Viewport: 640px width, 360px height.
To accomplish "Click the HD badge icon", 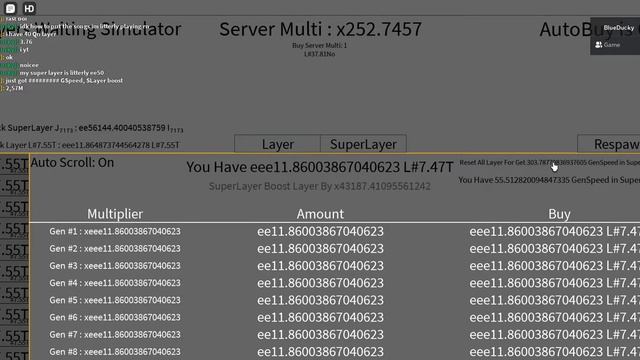I will point(29,8).
